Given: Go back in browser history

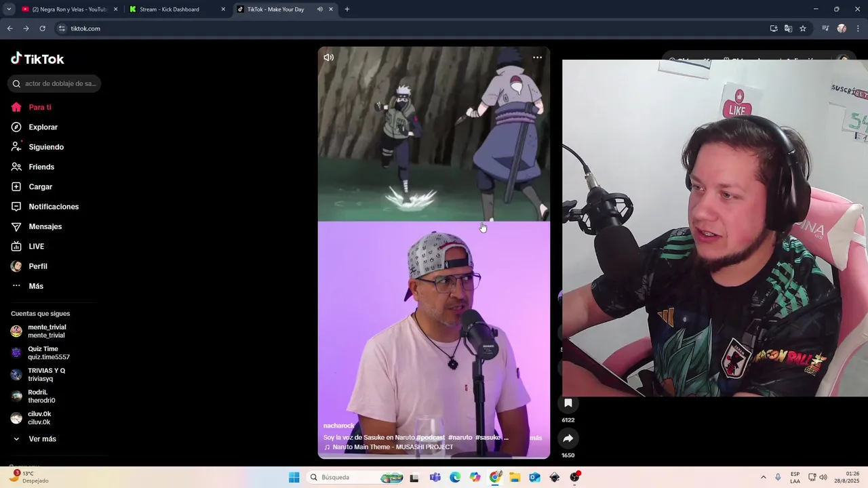Looking at the screenshot, I should [9, 28].
